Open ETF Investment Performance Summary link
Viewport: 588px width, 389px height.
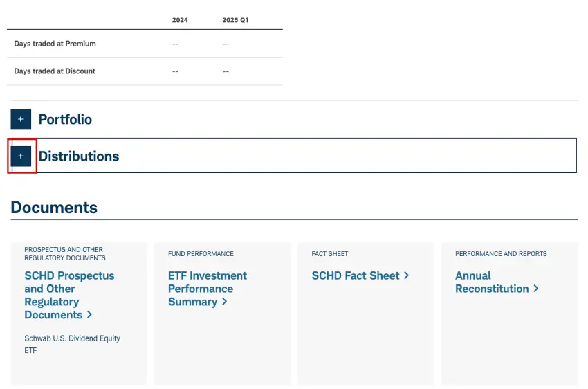pyautogui.click(x=207, y=289)
